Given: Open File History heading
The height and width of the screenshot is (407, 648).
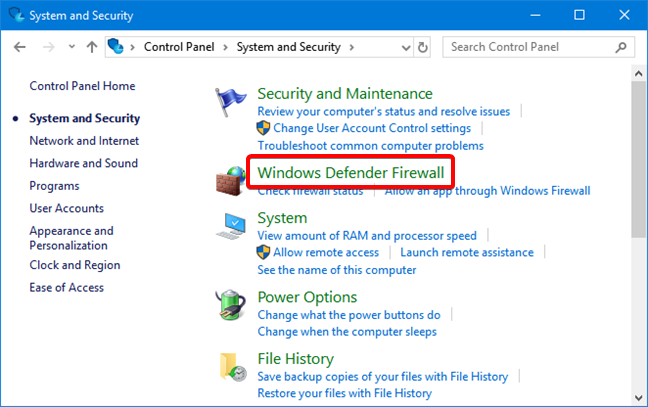Looking at the screenshot, I should coord(295,359).
